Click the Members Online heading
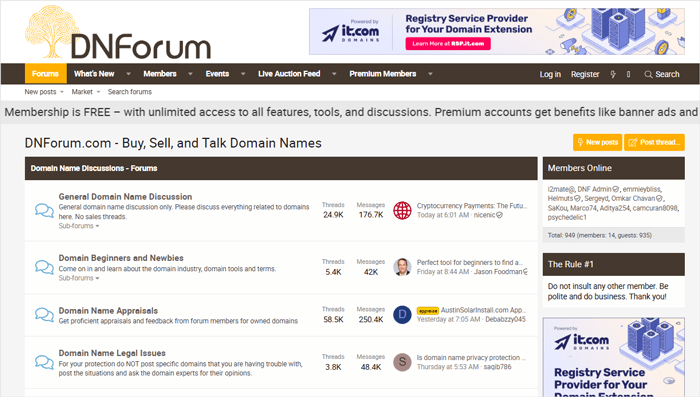 579,168
